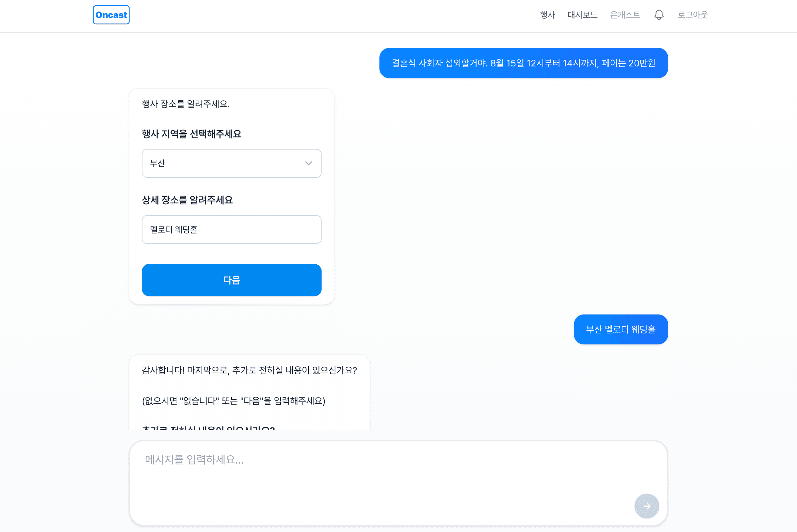Expand the region selector showing 부산
Screen dimensions: 797x532
point(232,163)
